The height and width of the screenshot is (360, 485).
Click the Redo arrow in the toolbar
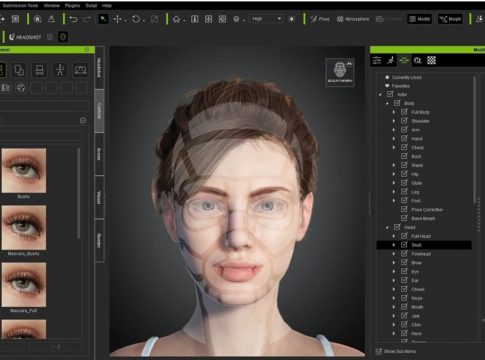point(87,19)
